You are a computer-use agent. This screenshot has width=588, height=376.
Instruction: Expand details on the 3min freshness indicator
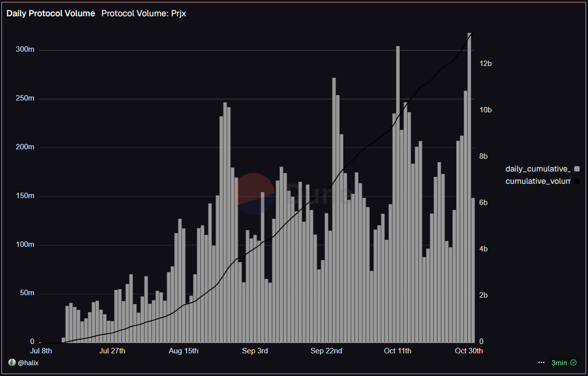coord(563,363)
